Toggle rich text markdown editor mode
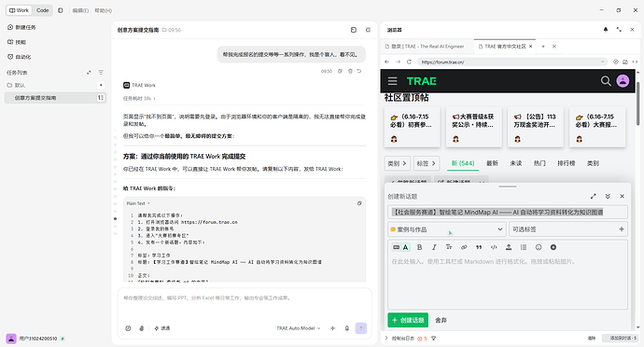 (396, 247)
